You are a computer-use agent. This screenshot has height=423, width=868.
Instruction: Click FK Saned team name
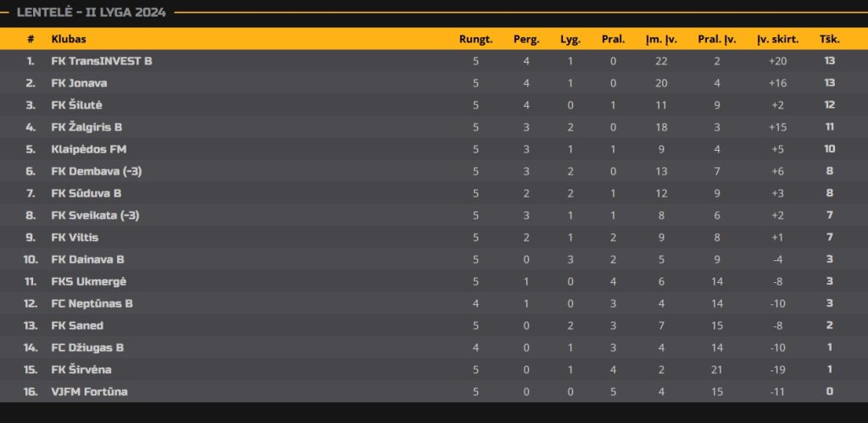click(x=77, y=326)
